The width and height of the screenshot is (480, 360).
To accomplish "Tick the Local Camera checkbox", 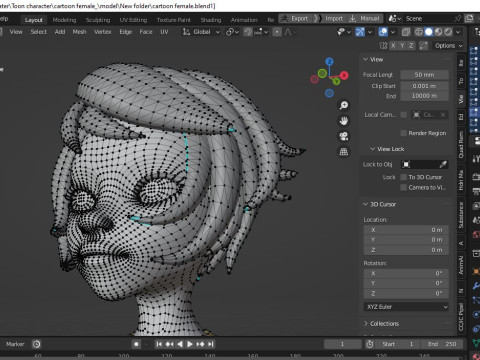I will 404,115.
